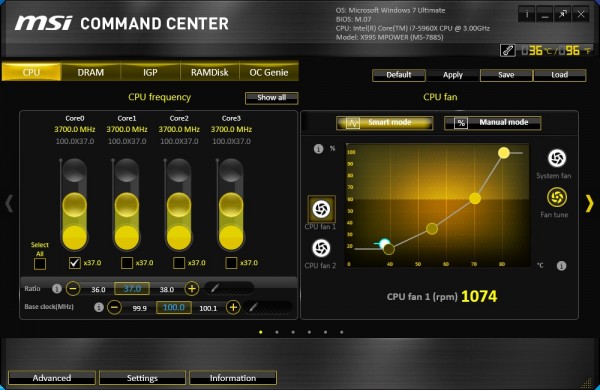Image resolution: width=600 pixels, height=390 pixels.
Task: Select the Ratio value field 37.0
Action: click(132, 289)
